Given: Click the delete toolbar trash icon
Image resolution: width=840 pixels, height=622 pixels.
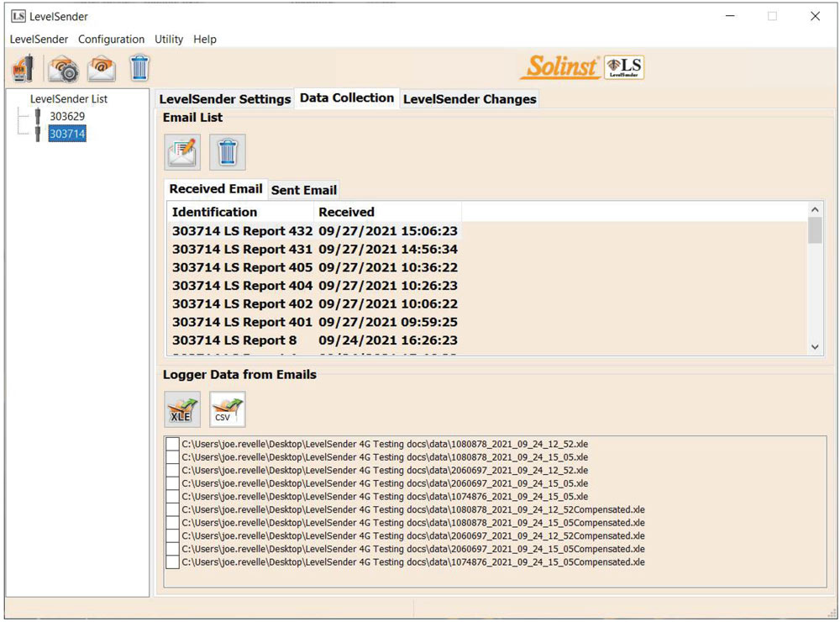Looking at the screenshot, I should (x=139, y=67).
